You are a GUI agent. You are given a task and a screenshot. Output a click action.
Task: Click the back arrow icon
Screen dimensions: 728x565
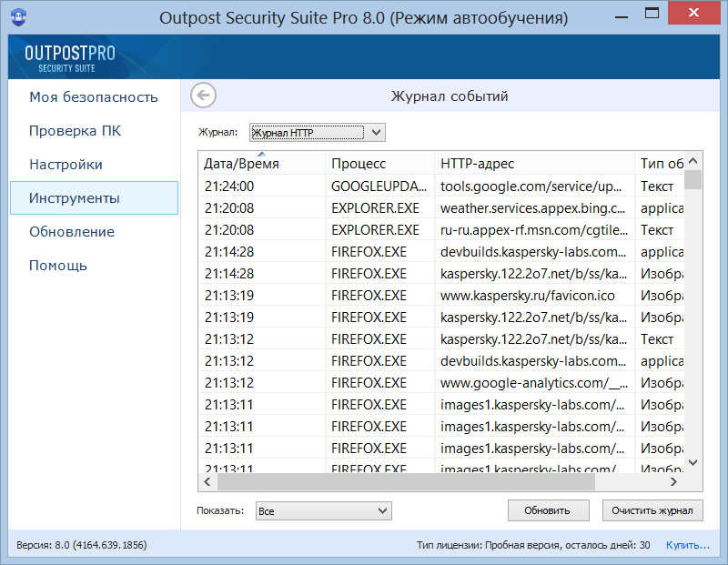[x=204, y=96]
